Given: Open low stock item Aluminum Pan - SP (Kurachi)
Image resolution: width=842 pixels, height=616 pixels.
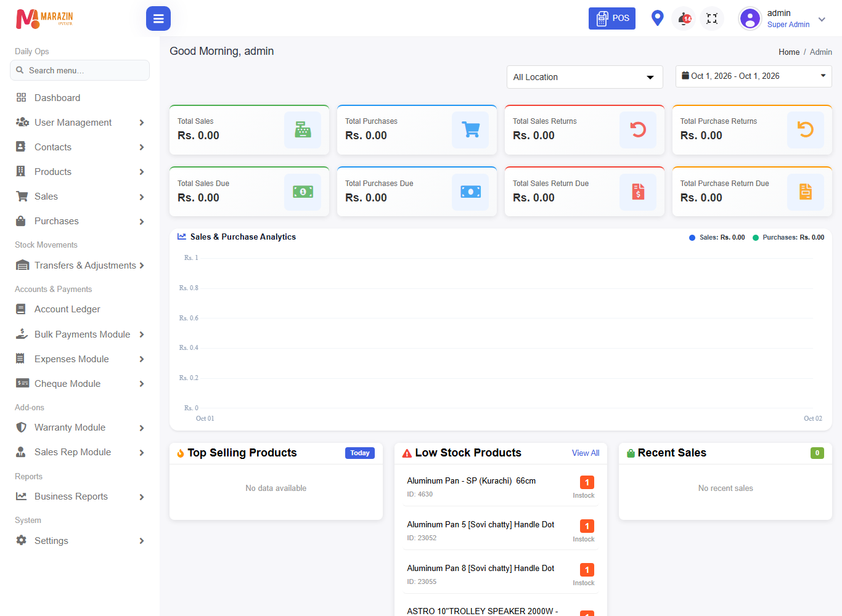Looking at the screenshot, I should [x=501, y=487].
